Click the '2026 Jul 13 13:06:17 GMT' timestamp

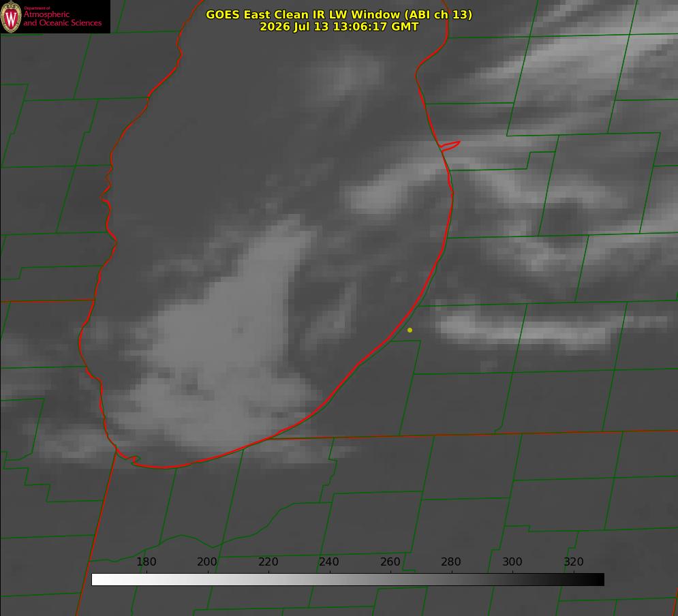[x=339, y=27]
